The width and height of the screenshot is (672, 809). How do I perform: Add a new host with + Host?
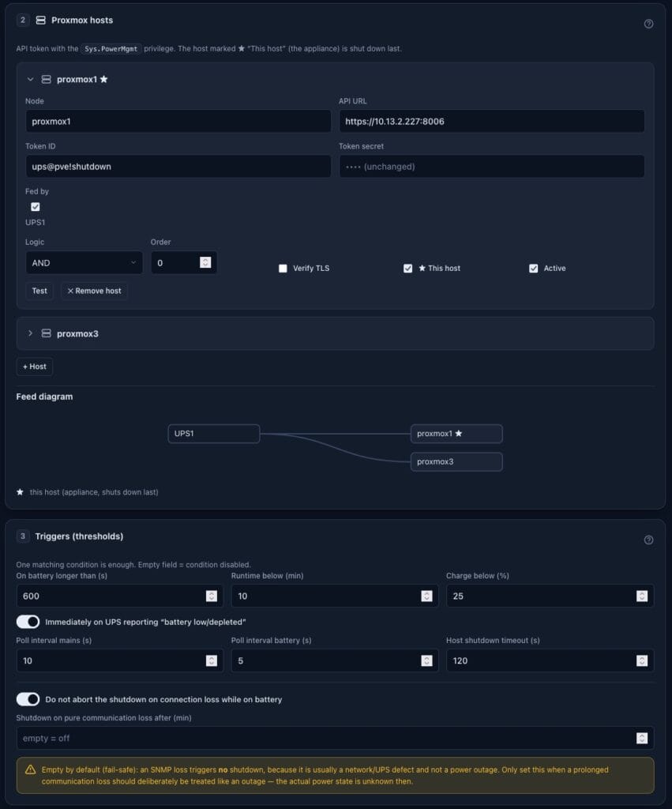(35, 367)
